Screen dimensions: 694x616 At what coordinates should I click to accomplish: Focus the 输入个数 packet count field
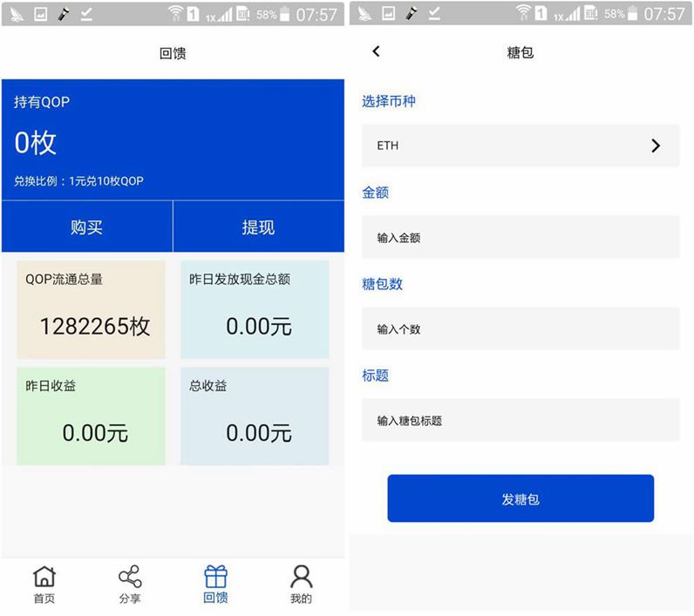520,328
